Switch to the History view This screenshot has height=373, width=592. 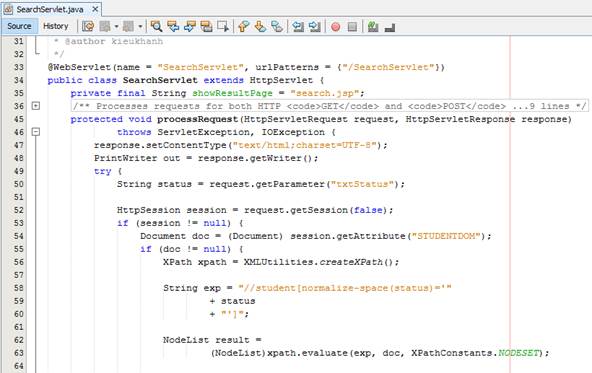point(56,26)
